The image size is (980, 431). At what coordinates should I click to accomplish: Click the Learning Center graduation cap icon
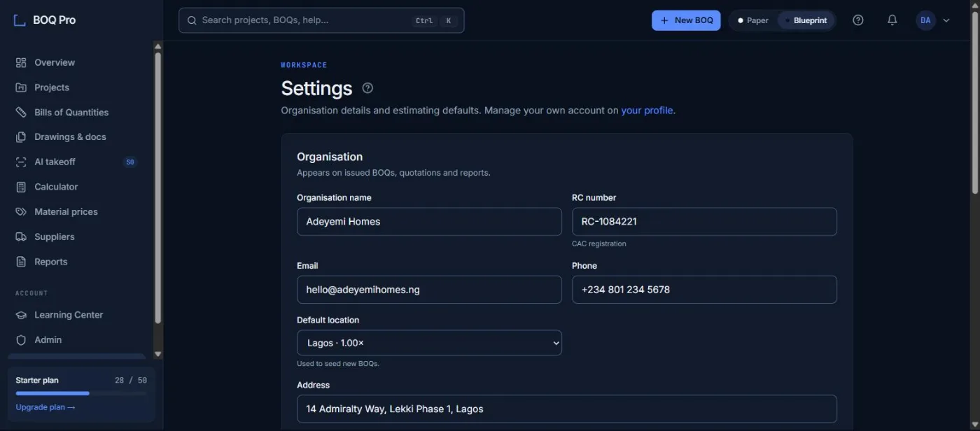21,315
